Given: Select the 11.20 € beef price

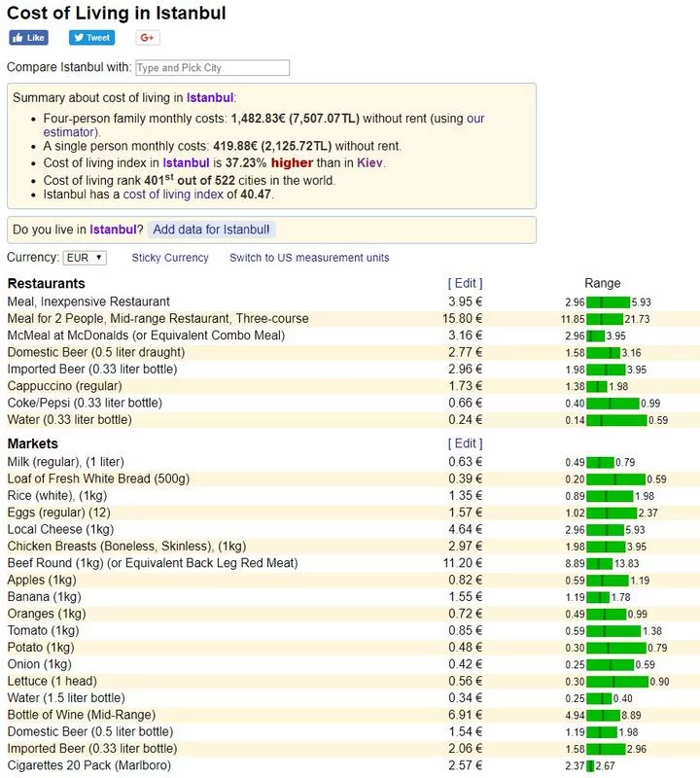Looking at the screenshot, I should (463, 563).
